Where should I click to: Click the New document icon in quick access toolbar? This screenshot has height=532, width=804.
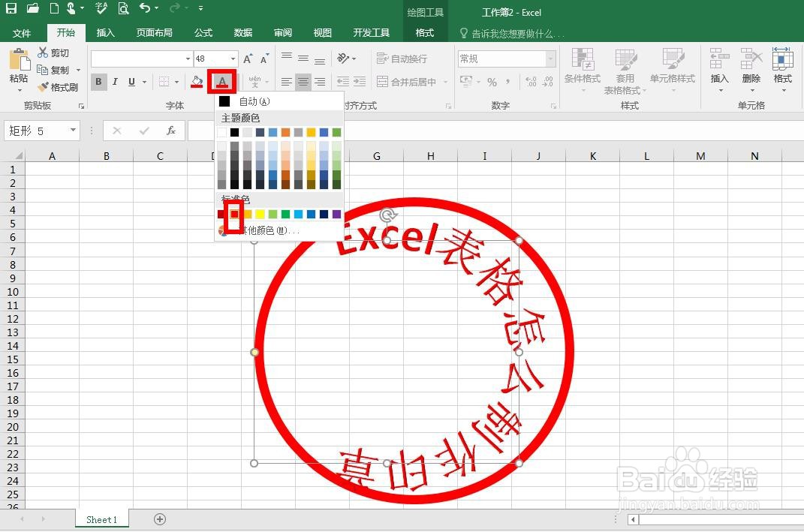pos(53,8)
